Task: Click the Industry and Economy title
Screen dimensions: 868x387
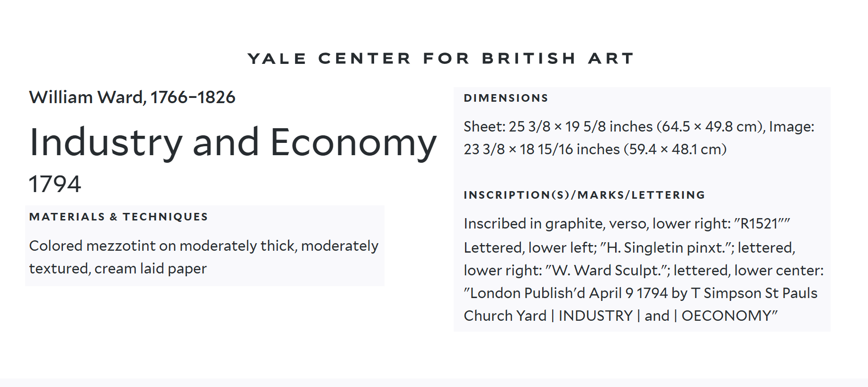Action: click(233, 142)
